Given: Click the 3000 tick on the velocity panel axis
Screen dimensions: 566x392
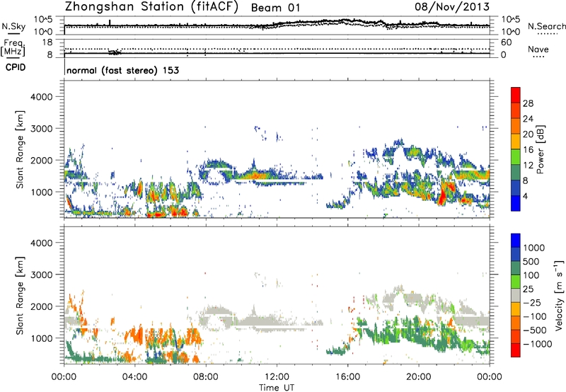Looking at the screenshot, I should tap(41, 275).
